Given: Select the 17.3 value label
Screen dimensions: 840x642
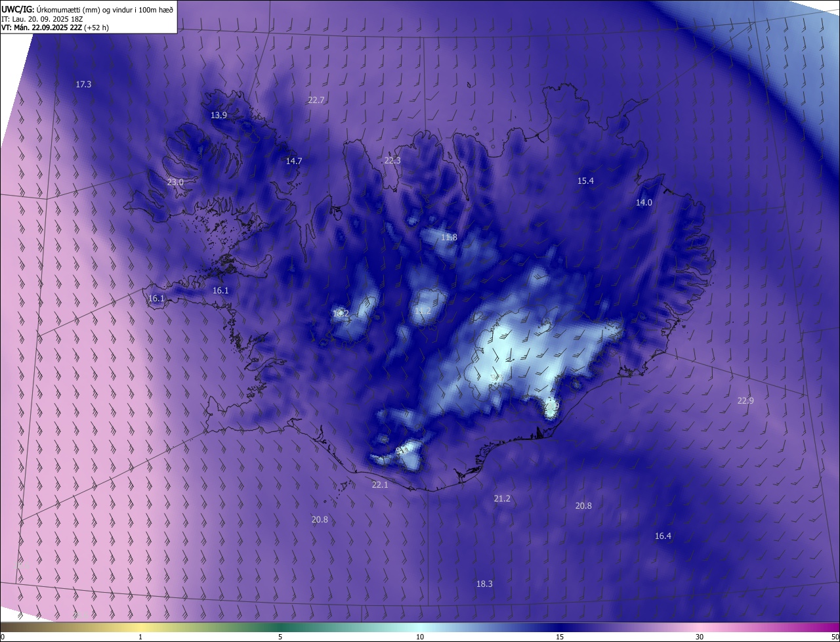Looking at the screenshot, I should click(83, 84).
